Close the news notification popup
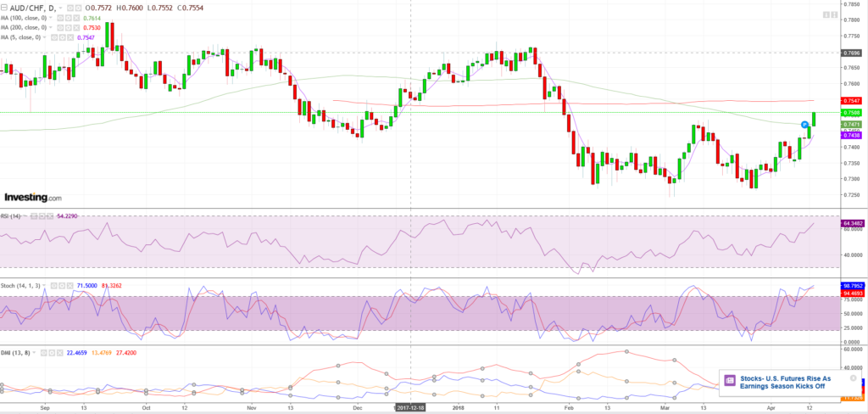Image resolution: width=868 pixels, height=414 pixels. click(x=853, y=378)
